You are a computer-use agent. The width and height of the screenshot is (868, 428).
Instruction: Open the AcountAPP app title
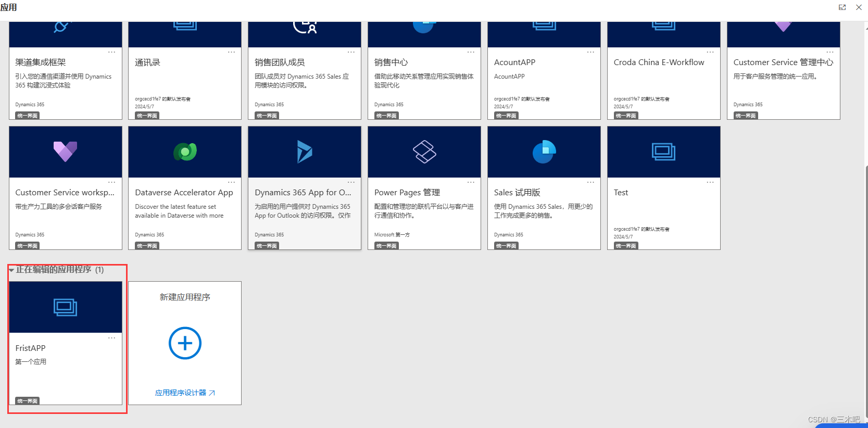pos(514,62)
